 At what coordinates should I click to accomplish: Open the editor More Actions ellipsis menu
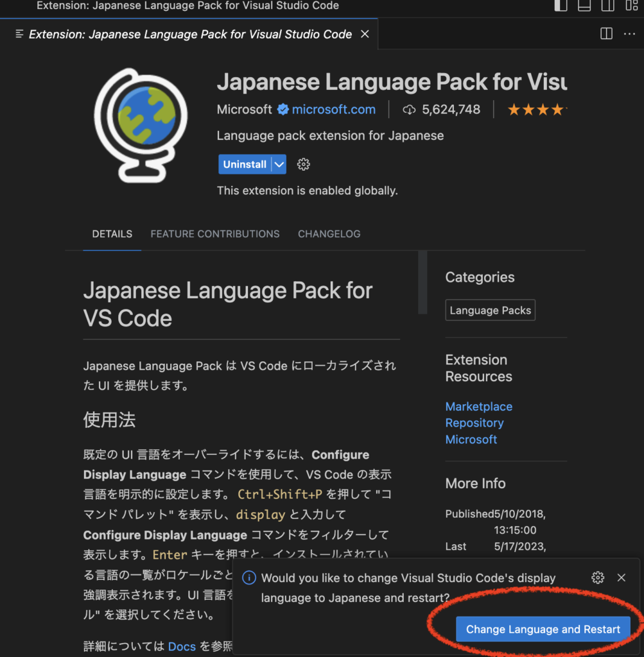(x=629, y=34)
